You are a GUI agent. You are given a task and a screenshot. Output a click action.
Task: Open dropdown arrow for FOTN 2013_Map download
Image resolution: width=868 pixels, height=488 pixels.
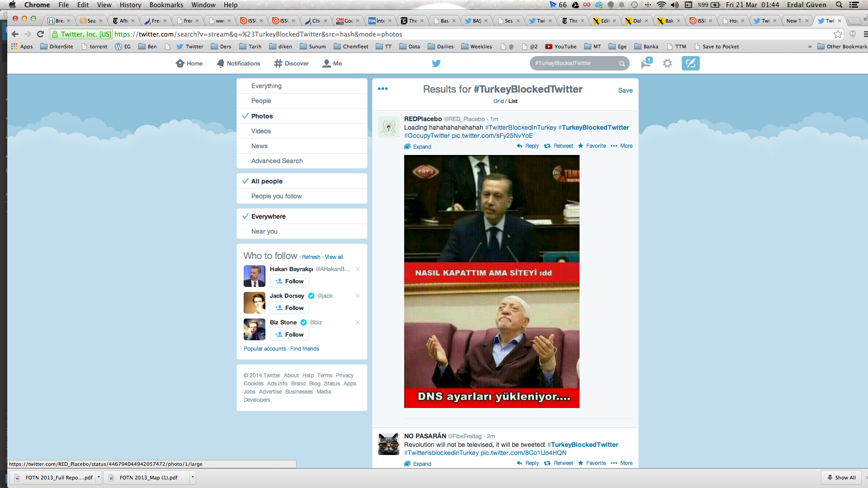click(x=193, y=477)
